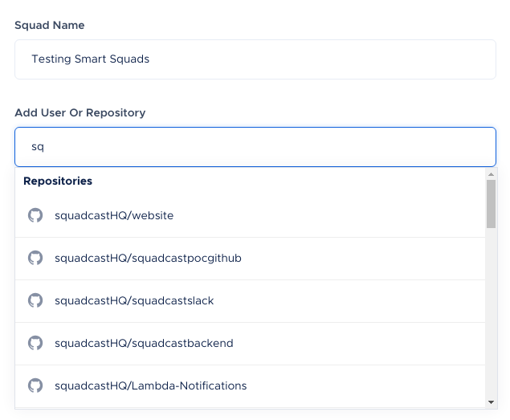Click GitHub icon beside squadcastHQ/website
This screenshot has height=420, width=510.
point(35,215)
